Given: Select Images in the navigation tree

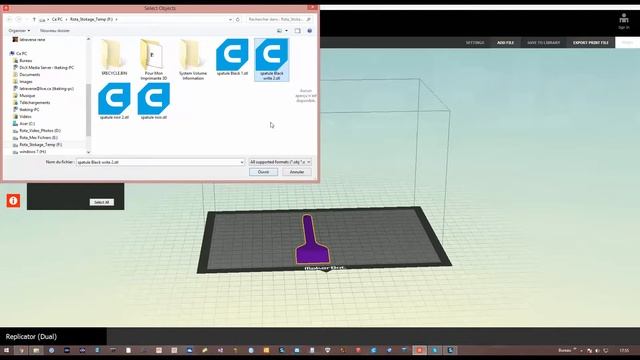Looking at the screenshot, I should [26, 82].
